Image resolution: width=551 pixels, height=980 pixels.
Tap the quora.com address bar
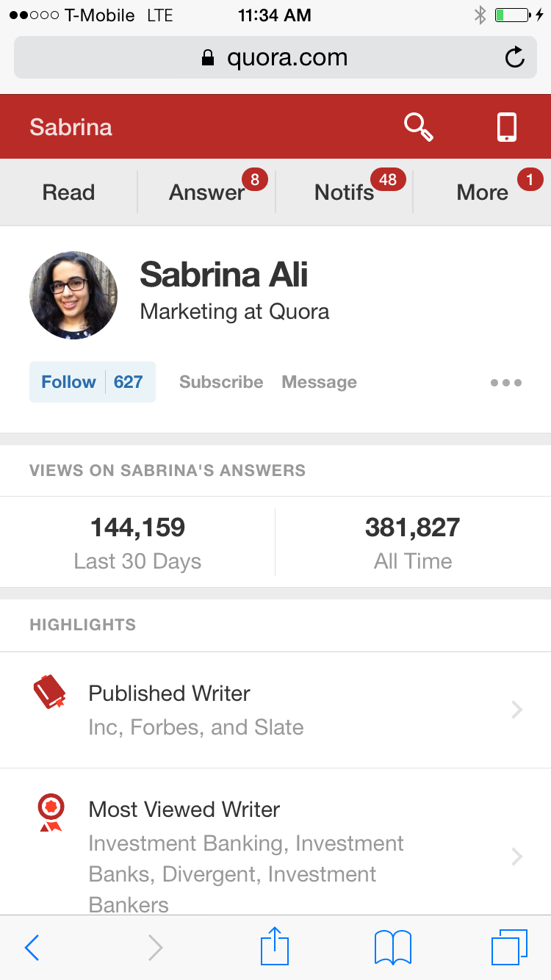[275, 57]
